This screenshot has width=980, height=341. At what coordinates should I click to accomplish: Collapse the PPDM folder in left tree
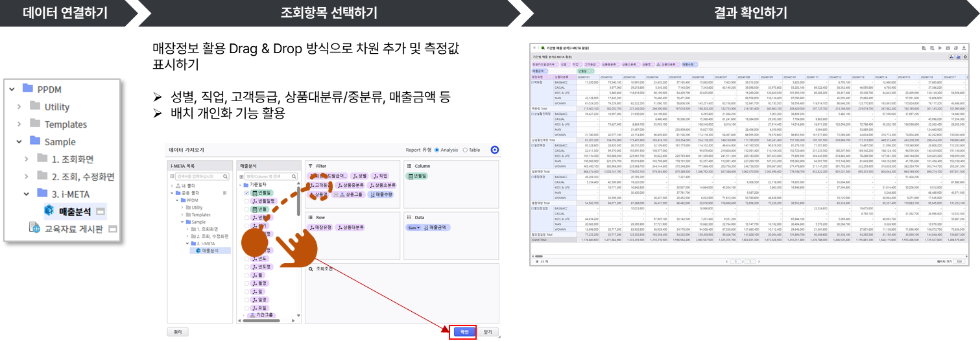point(12,89)
